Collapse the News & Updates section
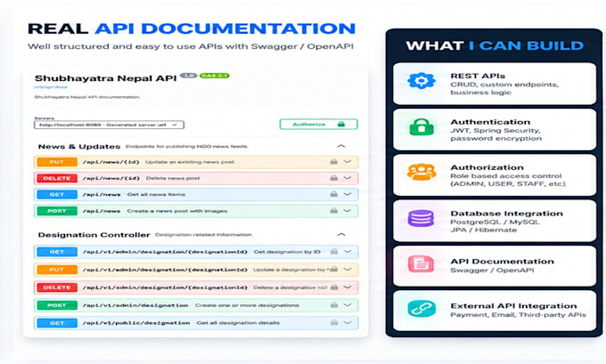Image resolution: width=606 pixels, height=364 pixels. coord(340,146)
